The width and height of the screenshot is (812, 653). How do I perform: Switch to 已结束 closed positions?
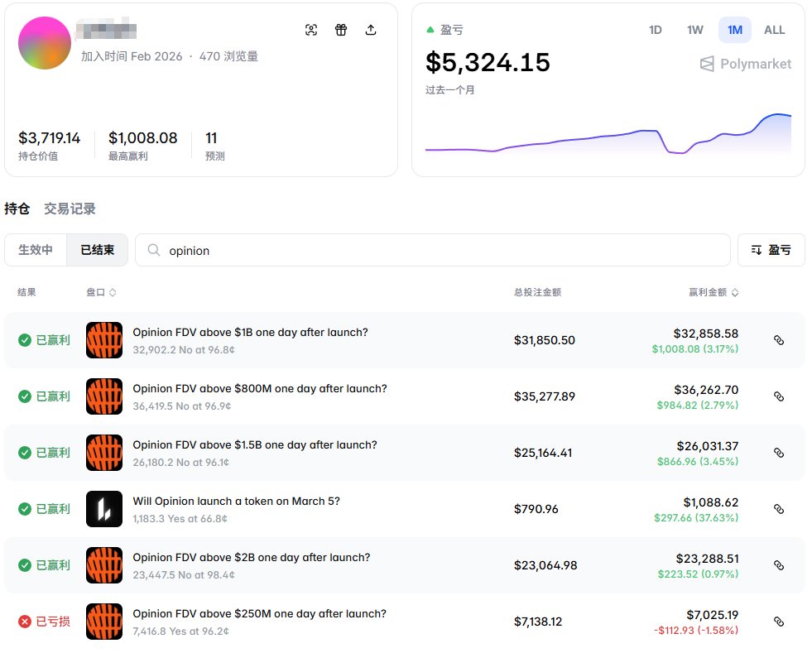pos(98,250)
